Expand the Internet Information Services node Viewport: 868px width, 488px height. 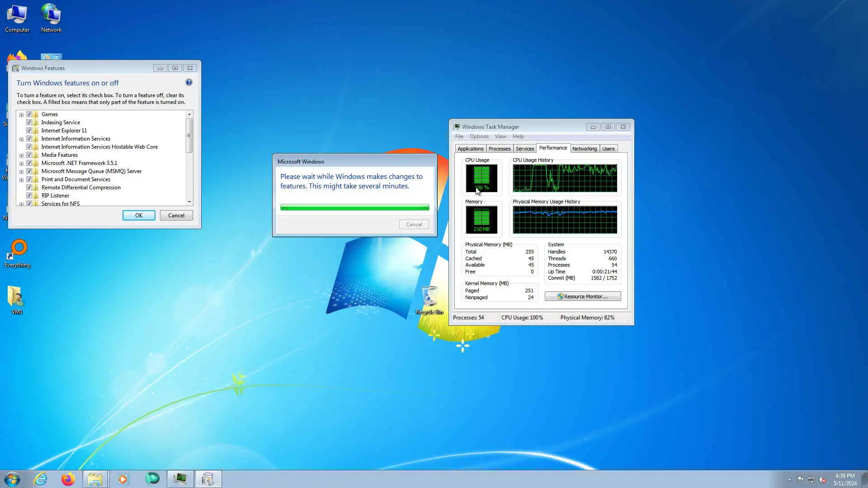(21, 139)
